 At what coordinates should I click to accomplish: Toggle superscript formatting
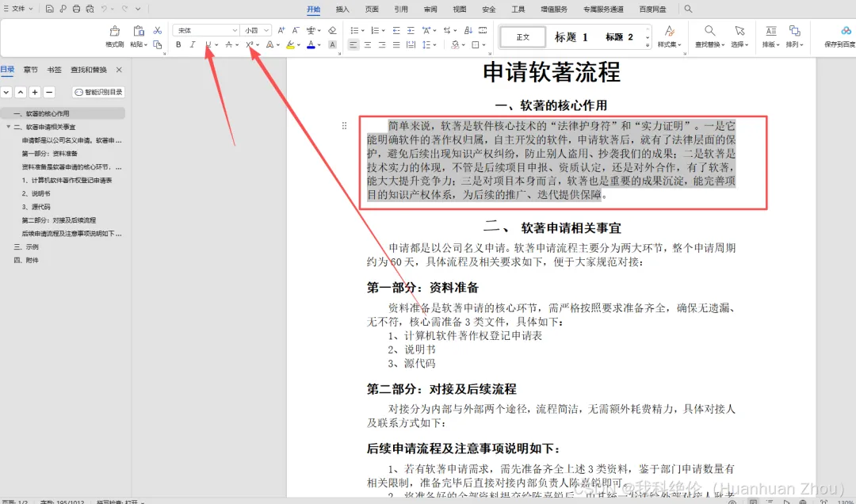[250, 45]
